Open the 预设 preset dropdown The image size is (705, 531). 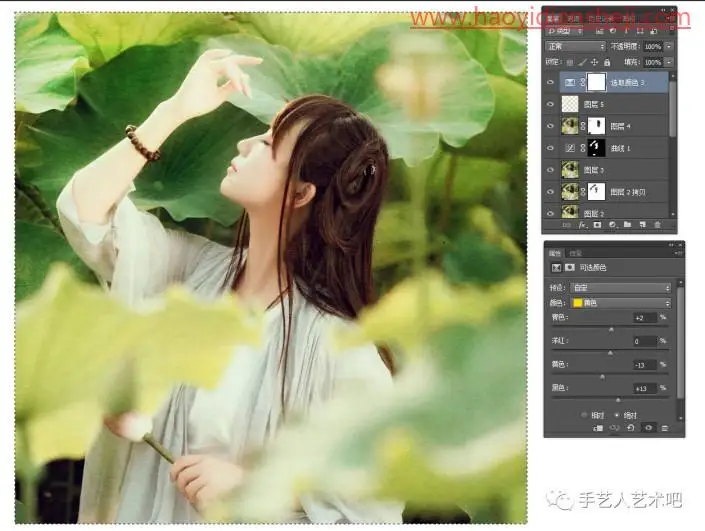(x=620, y=288)
